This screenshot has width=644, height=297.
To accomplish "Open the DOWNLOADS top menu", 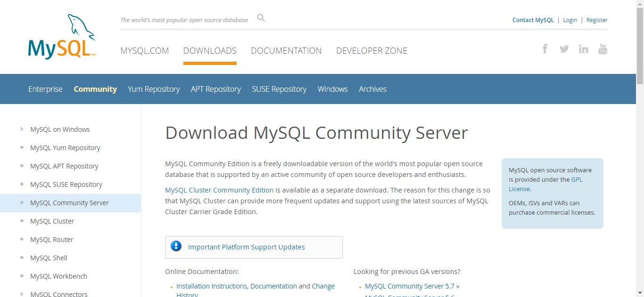I will (x=210, y=51).
